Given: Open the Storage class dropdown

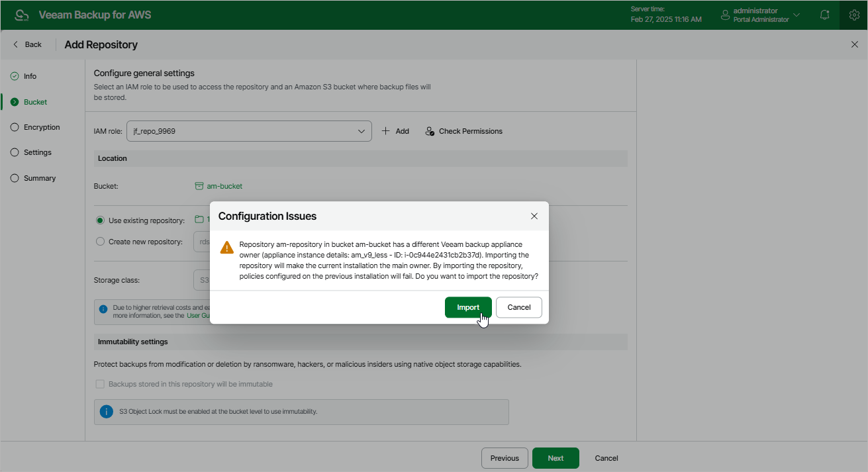Looking at the screenshot, I should point(202,280).
